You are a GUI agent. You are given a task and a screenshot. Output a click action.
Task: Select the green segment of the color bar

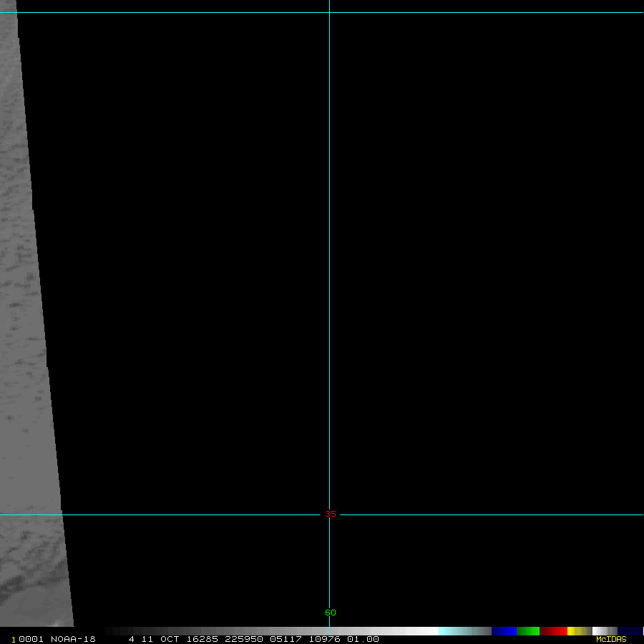point(527,631)
